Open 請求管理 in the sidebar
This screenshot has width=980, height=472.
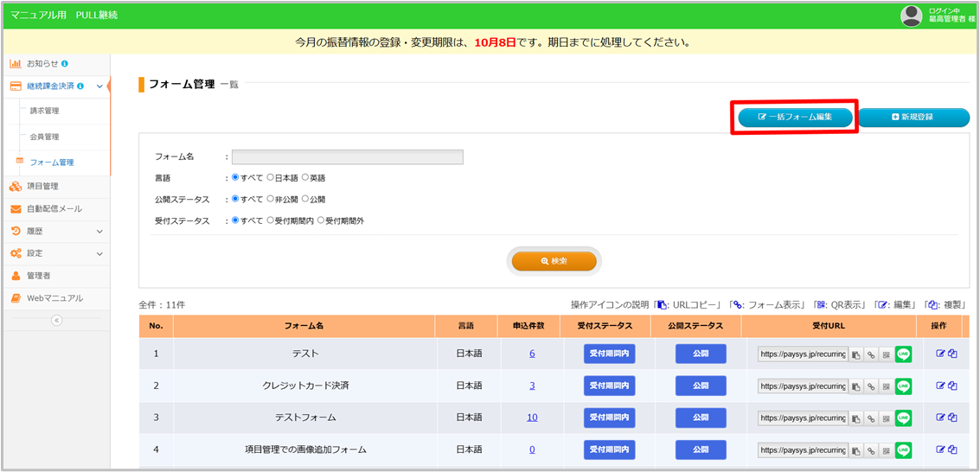[x=44, y=112]
